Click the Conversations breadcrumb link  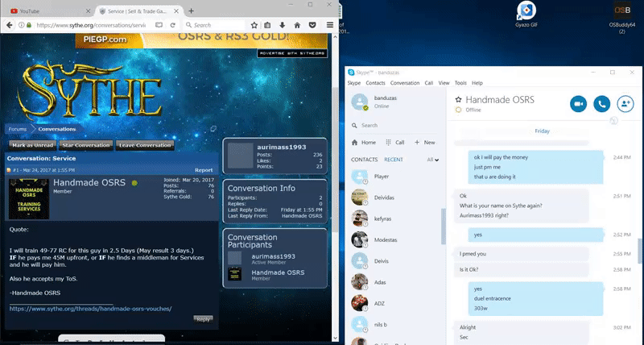tap(56, 129)
